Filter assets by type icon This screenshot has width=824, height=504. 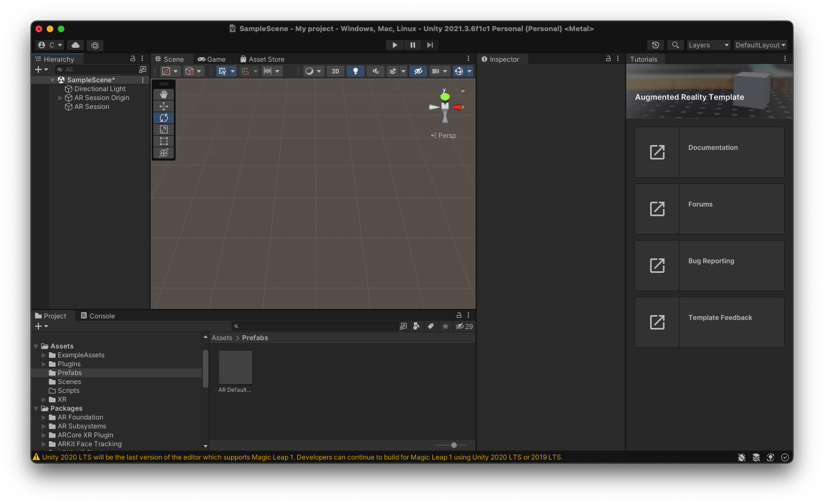pyautogui.click(x=417, y=326)
